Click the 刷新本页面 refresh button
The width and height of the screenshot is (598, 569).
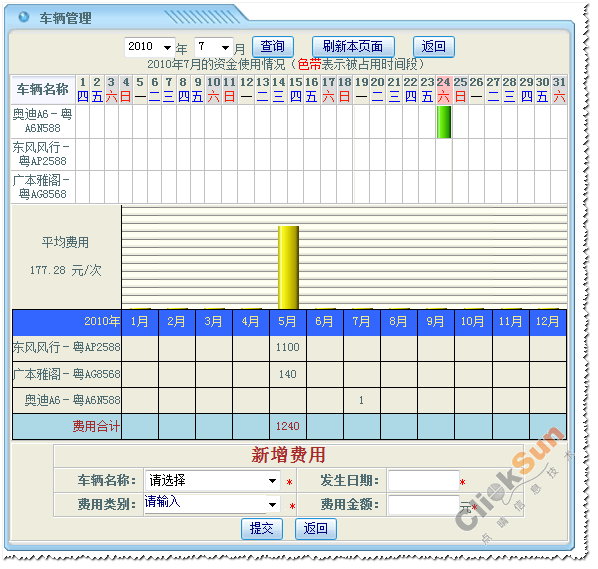click(x=353, y=47)
